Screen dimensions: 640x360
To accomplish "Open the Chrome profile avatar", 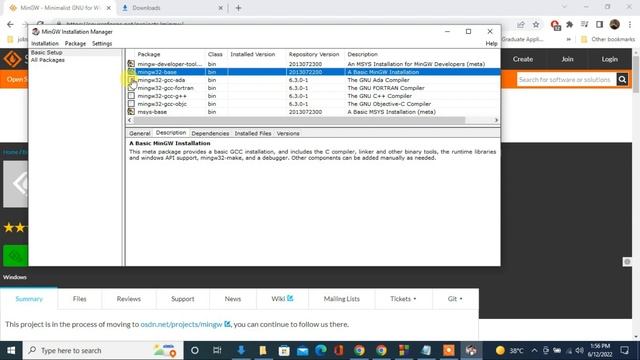I will [x=614, y=24].
